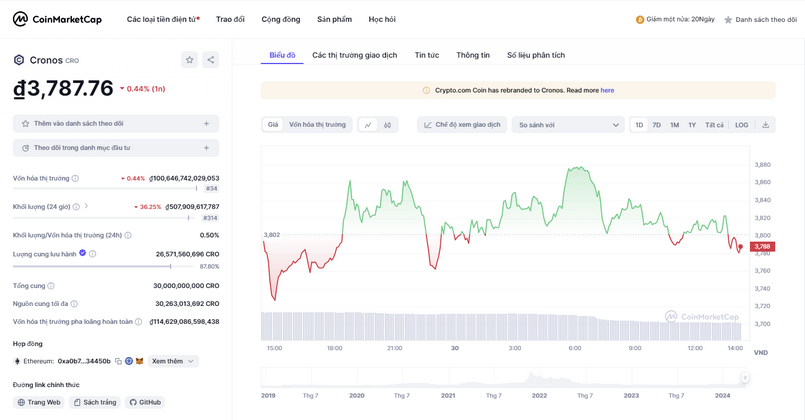Click the blue wallet icon beside contract
The height and width of the screenshot is (420, 805).
point(129,361)
